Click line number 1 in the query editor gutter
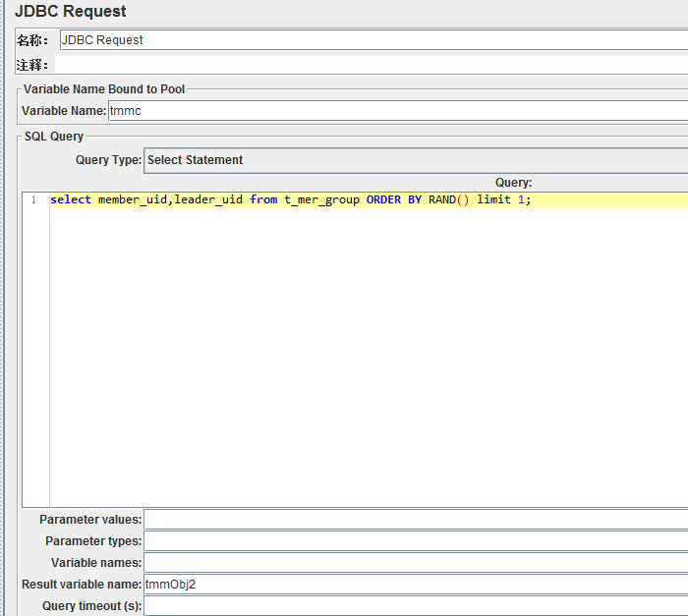The width and height of the screenshot is (688, 616). point(33,200)
